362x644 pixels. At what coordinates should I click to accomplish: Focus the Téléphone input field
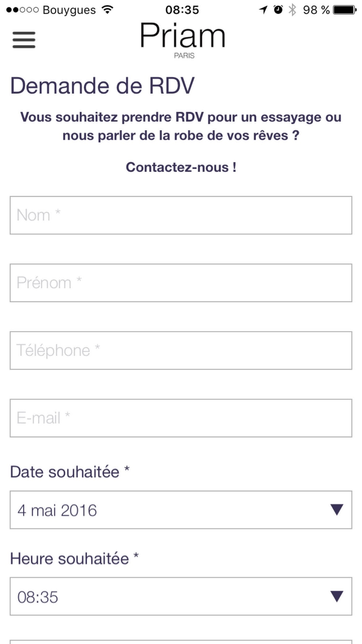pyautogui.click(x=181, y=351)
